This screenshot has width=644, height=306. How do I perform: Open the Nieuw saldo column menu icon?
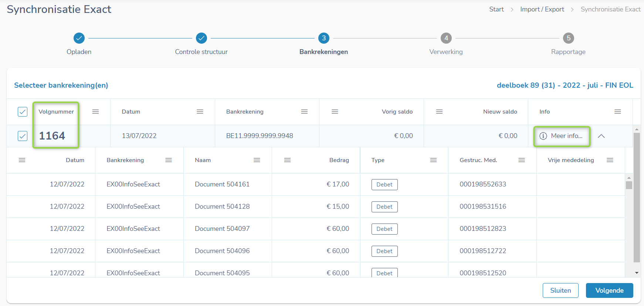[x=439, y=112]
